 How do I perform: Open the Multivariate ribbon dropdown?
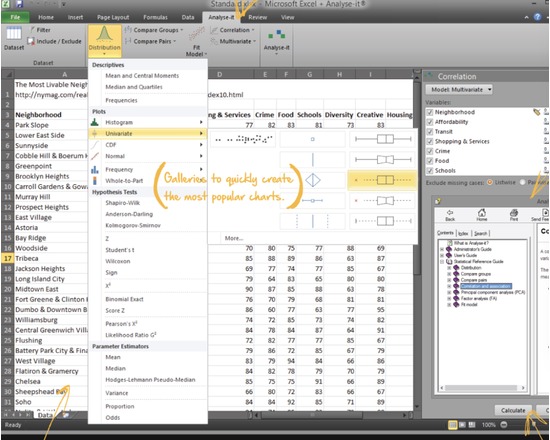click(x=233, y=41)
